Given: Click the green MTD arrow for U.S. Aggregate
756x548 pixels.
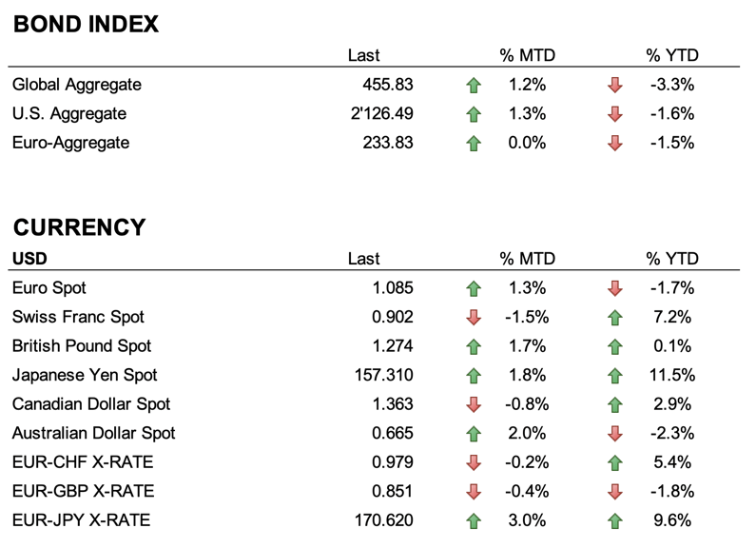Looking at the screenshot, I should point(474,114).
